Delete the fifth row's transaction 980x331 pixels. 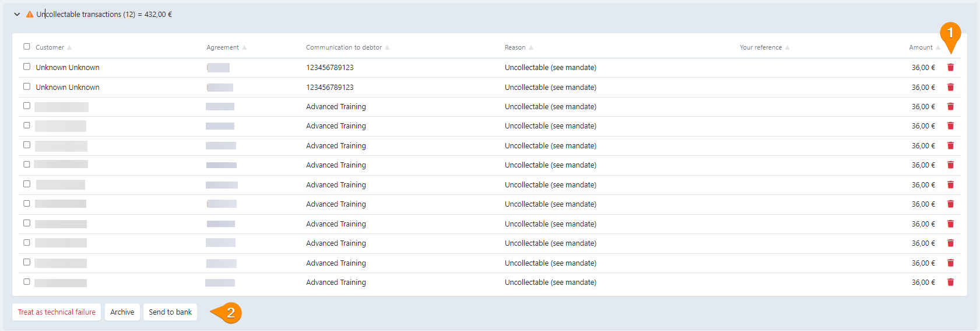click(x=950, y=146)
